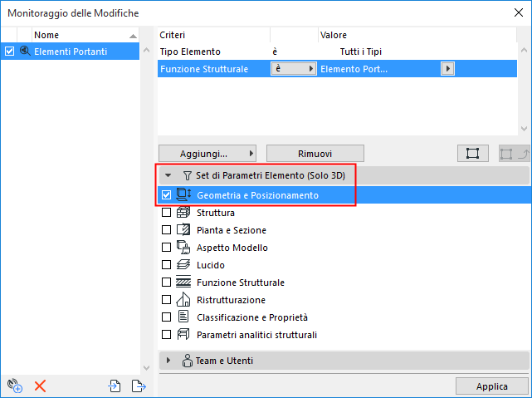
Task: Open the Aggiungi criteria menu
Action: coord(207,154)
